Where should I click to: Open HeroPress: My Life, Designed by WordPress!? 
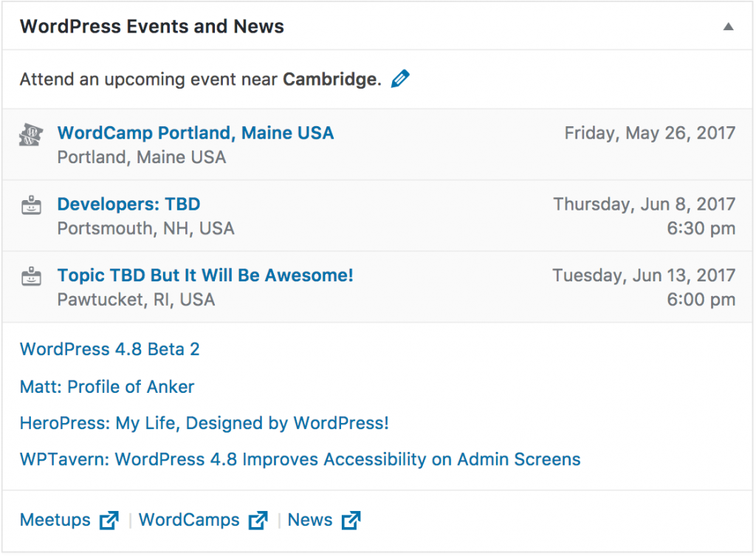point(204,423)
